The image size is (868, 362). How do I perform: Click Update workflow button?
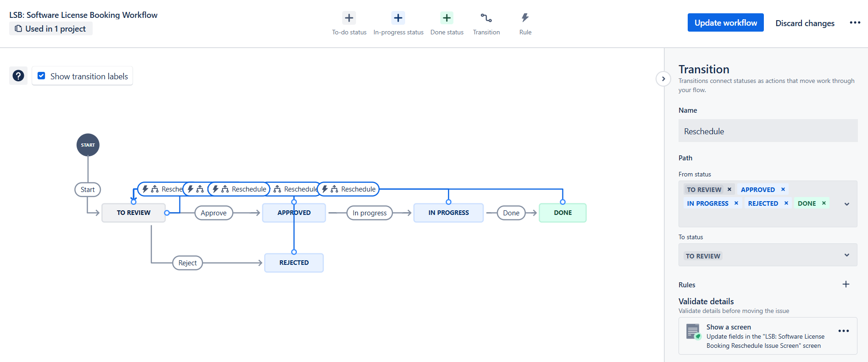click(725, 22)
